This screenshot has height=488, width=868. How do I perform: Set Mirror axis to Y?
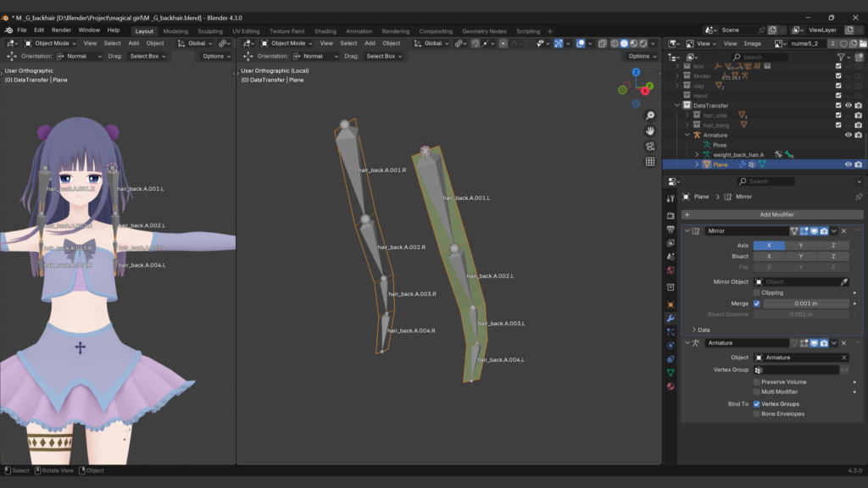801,246
